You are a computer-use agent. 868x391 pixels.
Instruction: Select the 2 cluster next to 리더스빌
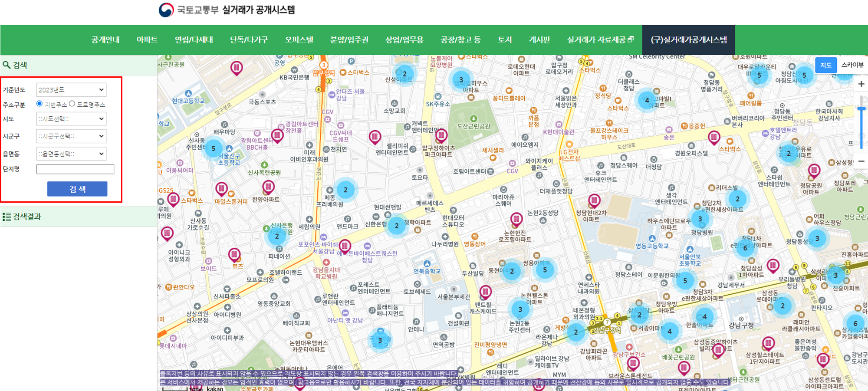[x=737, y=199]
